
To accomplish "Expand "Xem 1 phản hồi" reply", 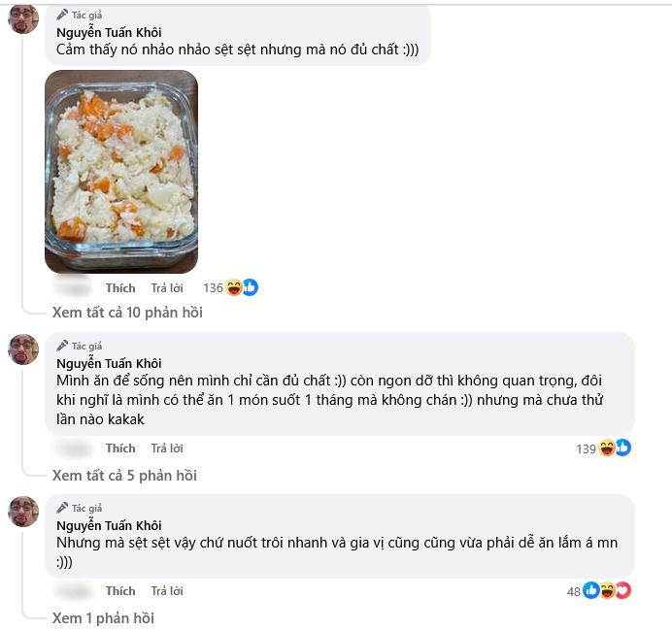I will [x=103, y=618].
